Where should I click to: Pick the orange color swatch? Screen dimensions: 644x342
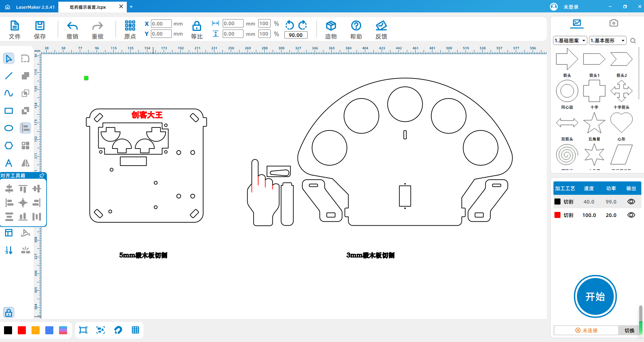(36, 330)
